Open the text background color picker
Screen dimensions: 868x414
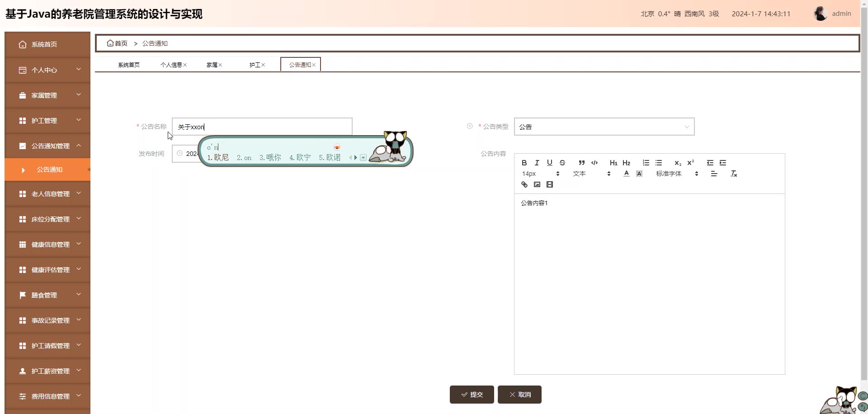point(639,174)
